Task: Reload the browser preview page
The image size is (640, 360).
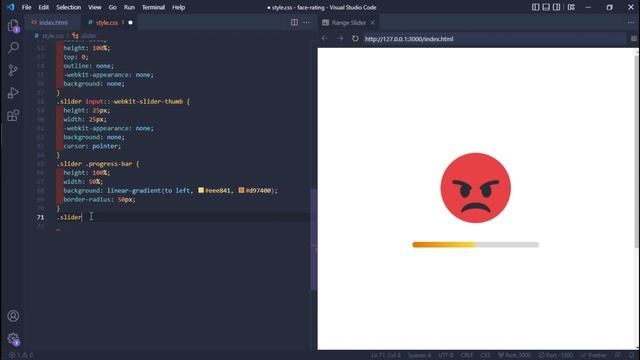Action: [x=355, y=38]
